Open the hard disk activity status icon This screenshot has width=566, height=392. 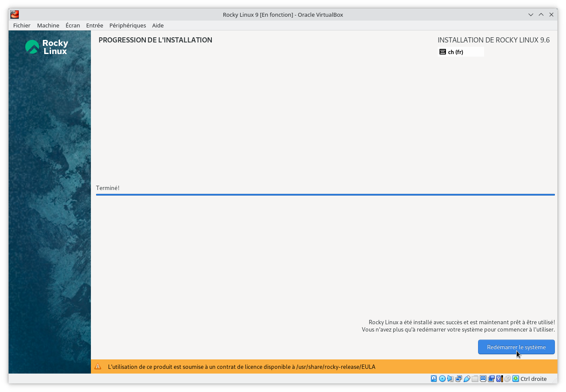[x=434, y=379]
